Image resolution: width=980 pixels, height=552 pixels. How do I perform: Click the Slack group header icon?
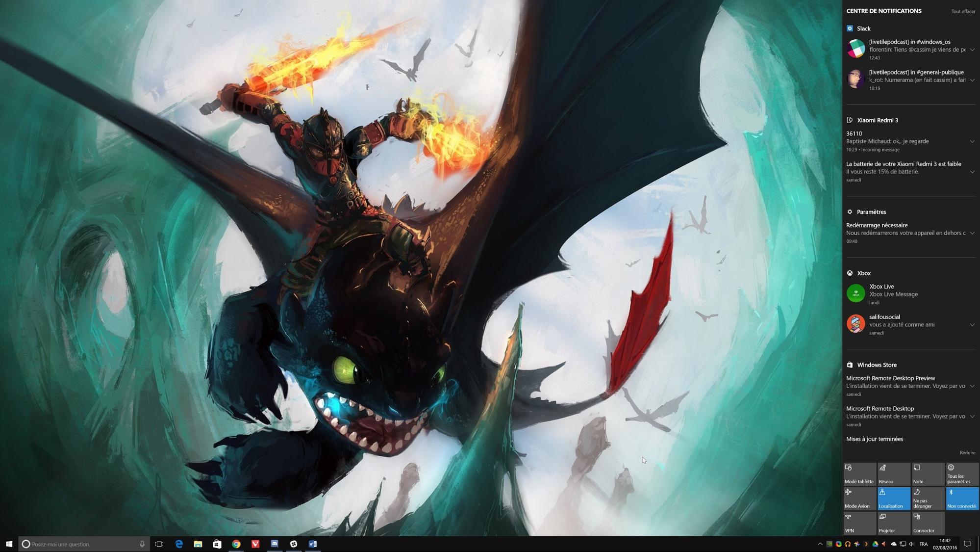pyautogui.click(x=850, y=28)
